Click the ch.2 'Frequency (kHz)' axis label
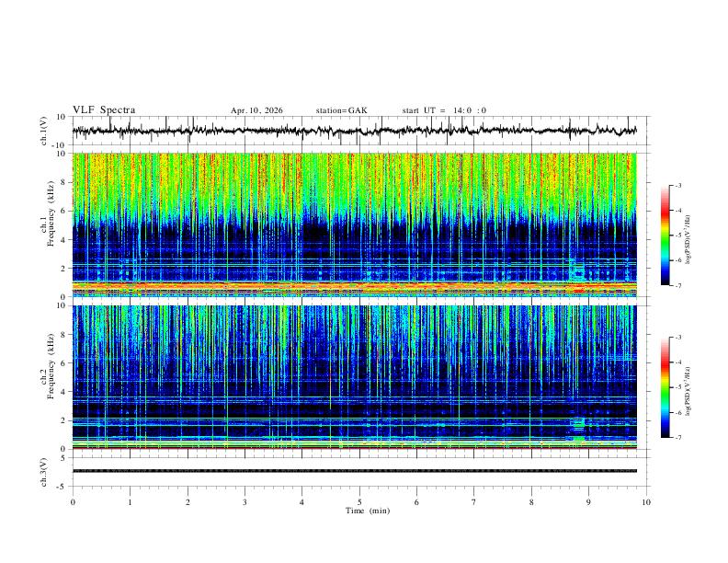Image resolution: width=728 pixels, height=563 pixels. (x=51, y=365)
